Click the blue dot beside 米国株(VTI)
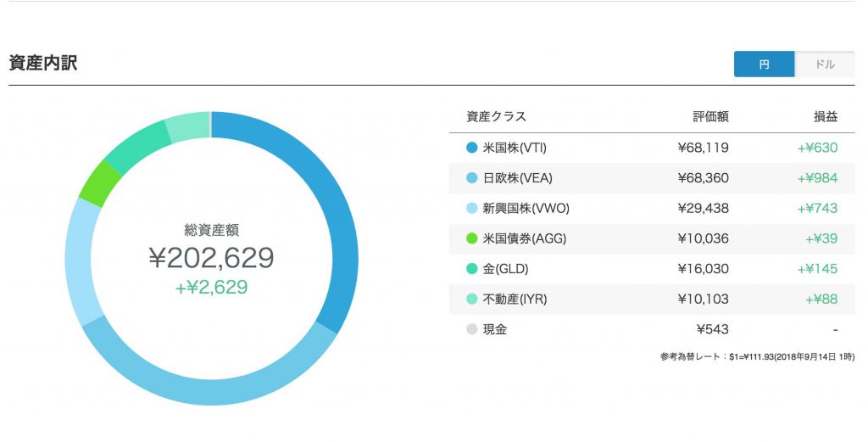This screenshot has height=442, width=868. (x=472, y=148)
